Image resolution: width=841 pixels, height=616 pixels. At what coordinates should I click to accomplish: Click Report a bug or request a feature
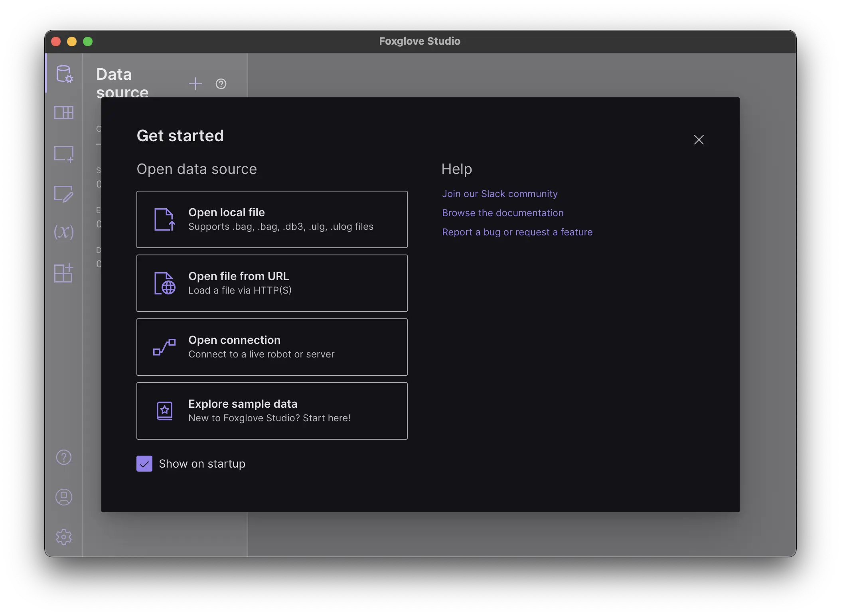click(x=517, y=232)
